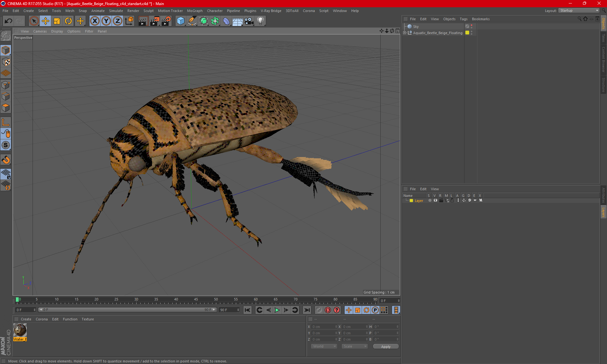Toggle position keyframe recording button
This screenshot has width=607, height=364.
point(349,310)
